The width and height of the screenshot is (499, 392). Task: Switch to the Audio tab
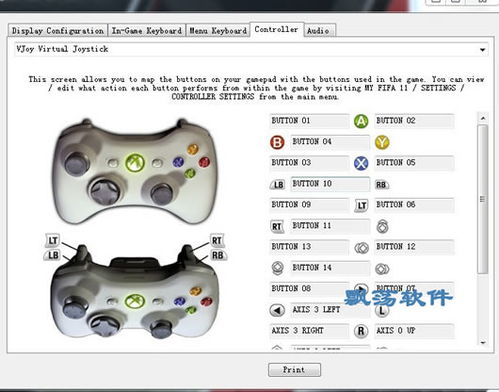pyautogui.click(x=319, y=31)
